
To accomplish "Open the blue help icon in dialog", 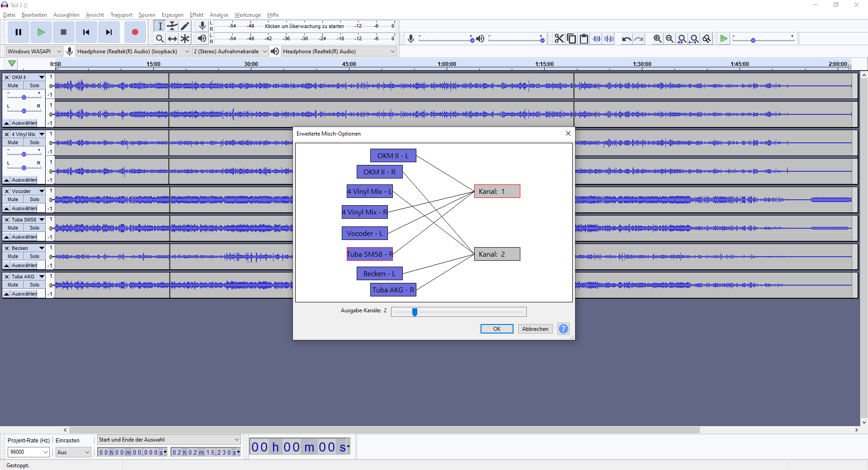I will (563, 329).
